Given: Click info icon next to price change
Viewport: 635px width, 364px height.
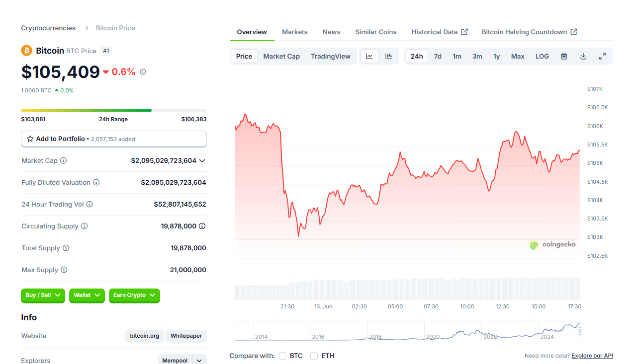Looking at the screenshot, I should [143, 72].
